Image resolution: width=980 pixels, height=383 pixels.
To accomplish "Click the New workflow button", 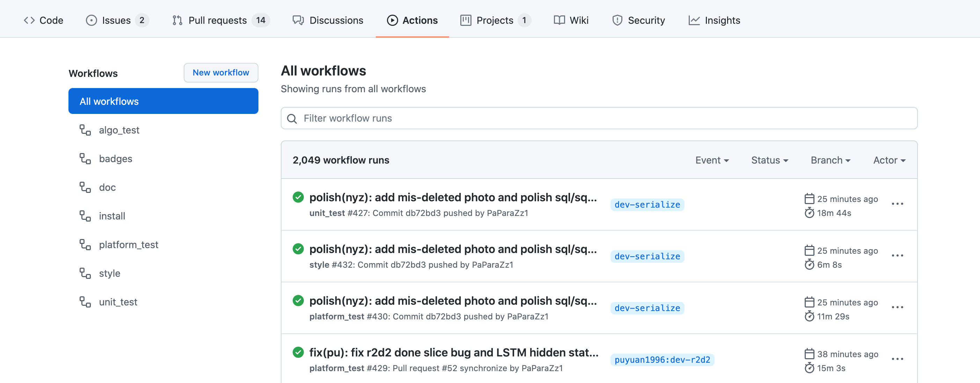I will tap(221, 73).
